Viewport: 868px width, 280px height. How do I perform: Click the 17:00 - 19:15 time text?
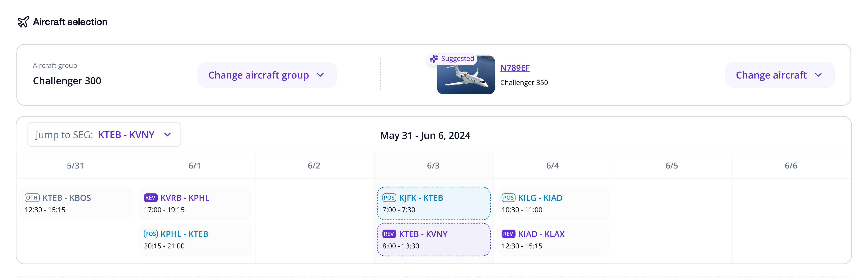click(x=164, y=210)
